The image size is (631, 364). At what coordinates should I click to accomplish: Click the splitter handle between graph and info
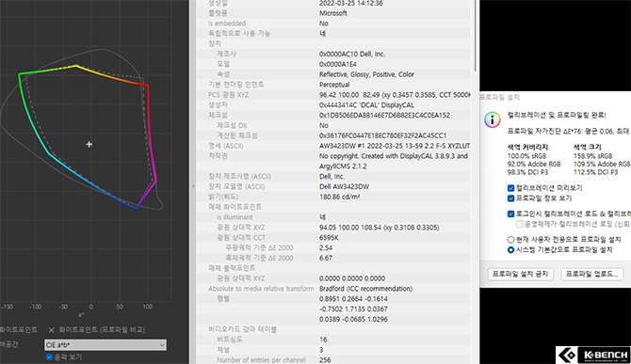click(x=192, y=186)
